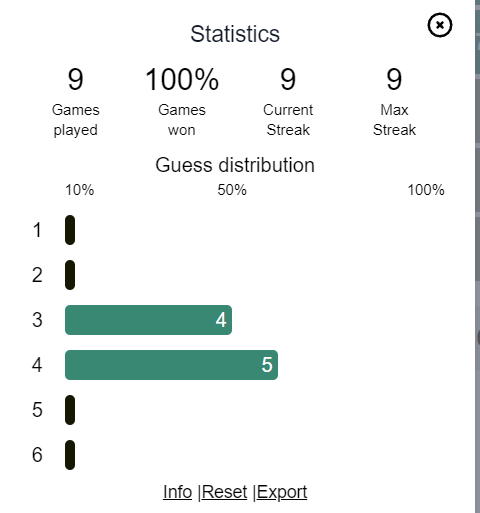Close the Statistics dialog

440,25
